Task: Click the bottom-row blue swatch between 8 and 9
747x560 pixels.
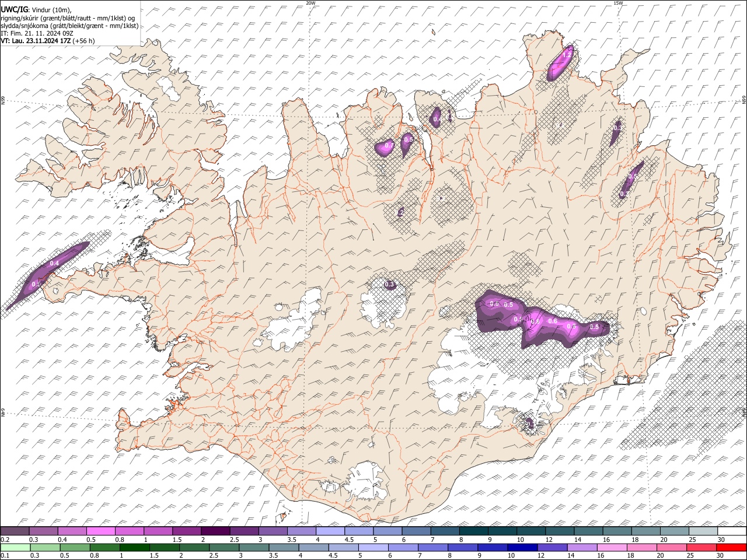Action: (x=462, y=547)
